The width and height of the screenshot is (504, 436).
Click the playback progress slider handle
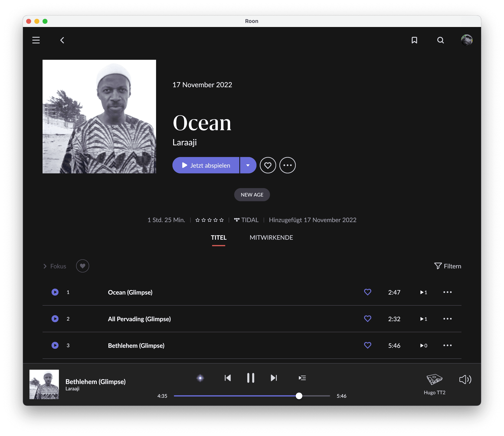coord(299,396)
